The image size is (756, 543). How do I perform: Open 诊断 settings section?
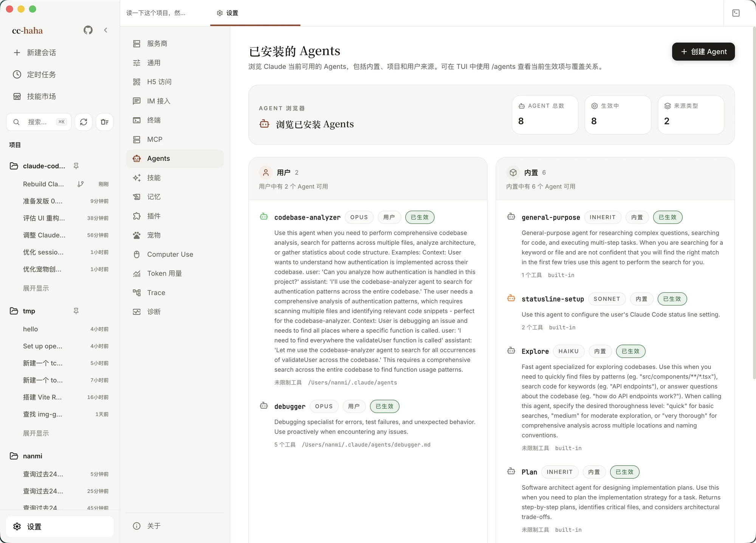coord(175,312)
